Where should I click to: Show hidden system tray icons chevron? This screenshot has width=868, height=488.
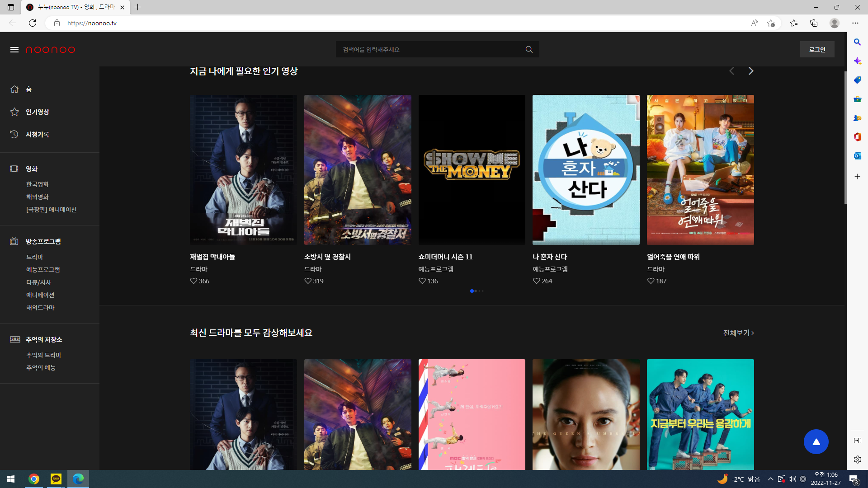coord(770,479)
